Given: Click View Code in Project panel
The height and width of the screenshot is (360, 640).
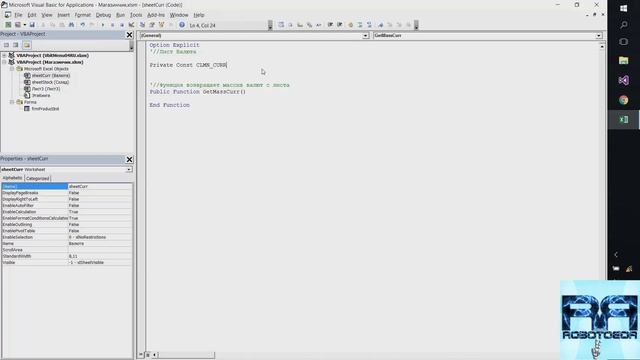Looking at the screenshot, I should point(6,45).
